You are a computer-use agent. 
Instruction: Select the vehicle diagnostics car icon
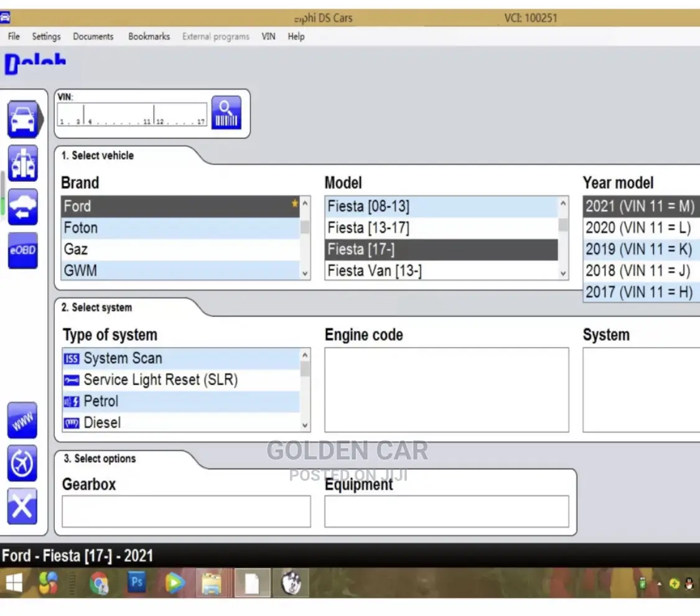pyautogui.click(x=23, y=119)
